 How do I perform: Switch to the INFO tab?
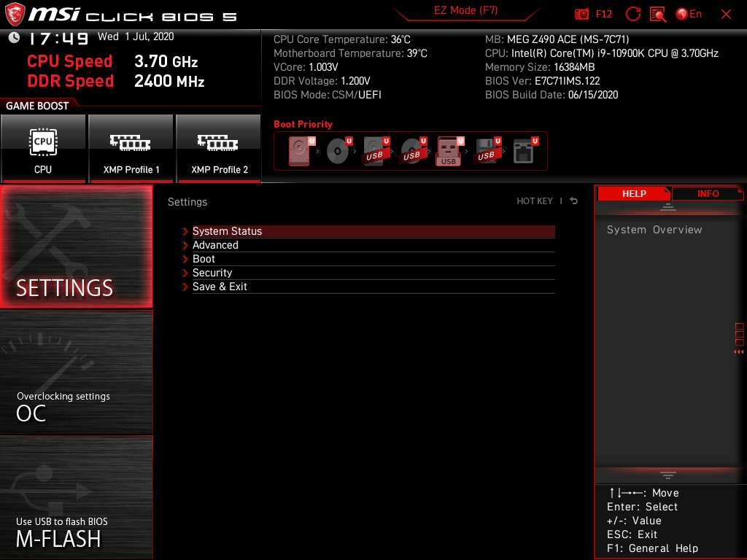coord(707,193)
